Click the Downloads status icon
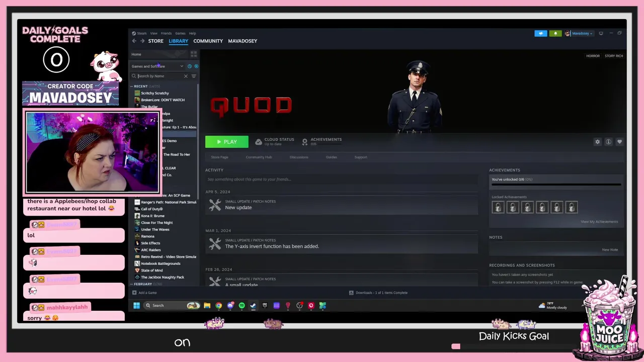The width and height of the screenshot is (644, 362). 351,293
